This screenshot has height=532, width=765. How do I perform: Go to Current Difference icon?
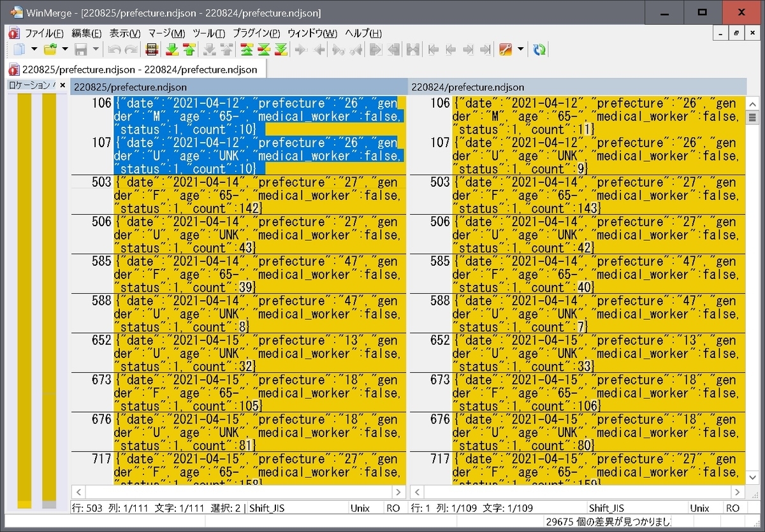point(263,49)
